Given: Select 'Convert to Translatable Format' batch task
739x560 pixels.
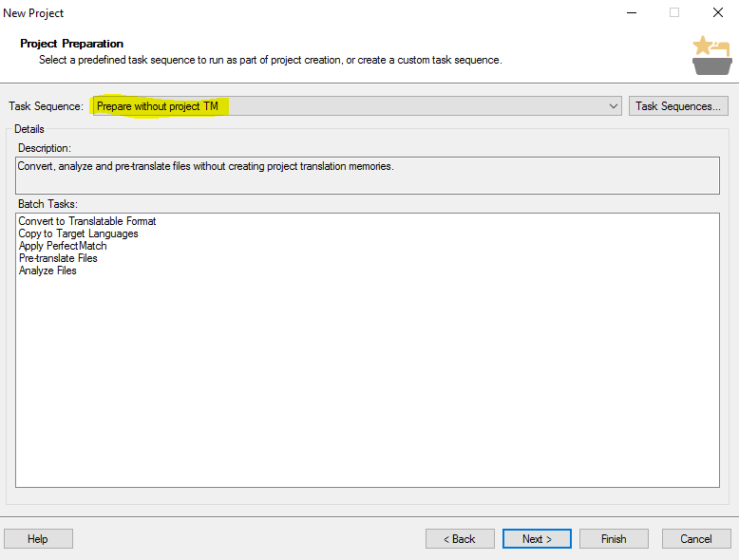Looking at the screenshot, I should [87, 221].
